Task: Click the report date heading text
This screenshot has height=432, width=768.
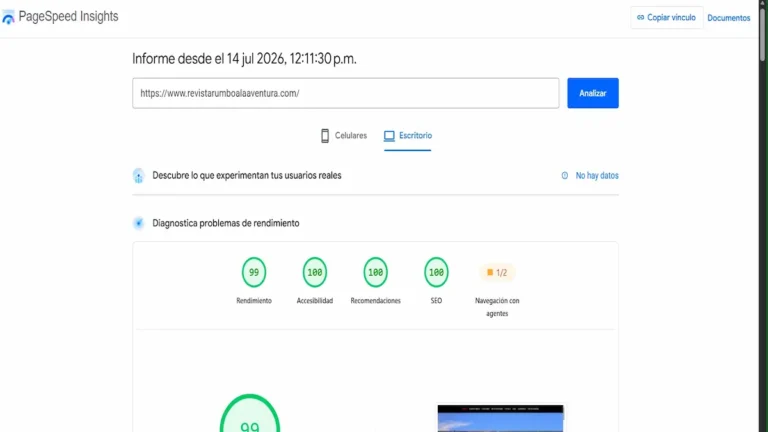Action: pos(244,59)
